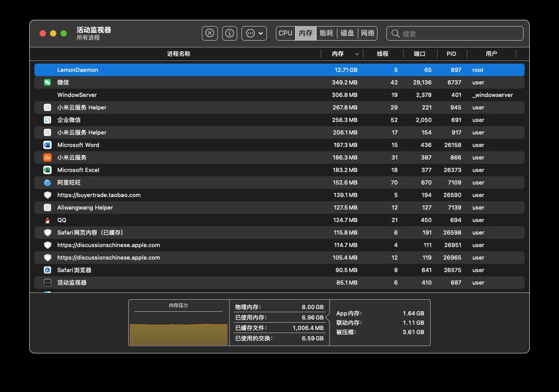Select the Microsoft Word process icon
Screen dimensions: 559x392
tap(47, 145)
